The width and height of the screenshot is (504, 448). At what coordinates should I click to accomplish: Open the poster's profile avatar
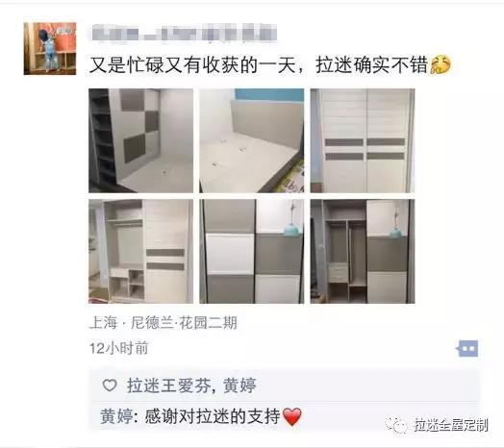click(50, 48)
